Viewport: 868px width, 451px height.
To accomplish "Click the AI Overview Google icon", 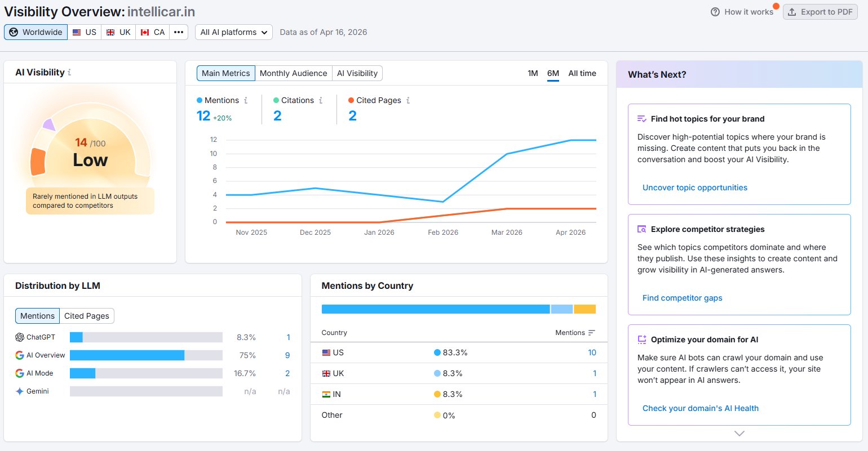I will coord(20,355).
